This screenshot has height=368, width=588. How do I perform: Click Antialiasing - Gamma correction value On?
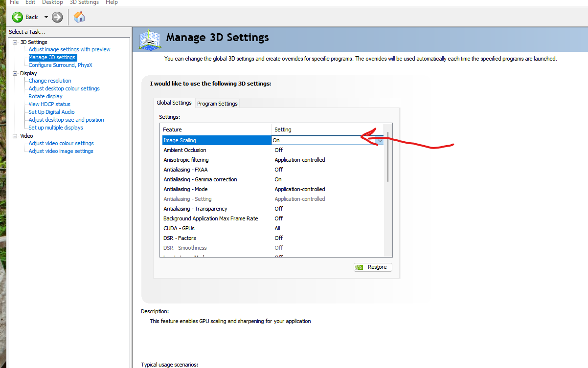(x=278, y=179)
